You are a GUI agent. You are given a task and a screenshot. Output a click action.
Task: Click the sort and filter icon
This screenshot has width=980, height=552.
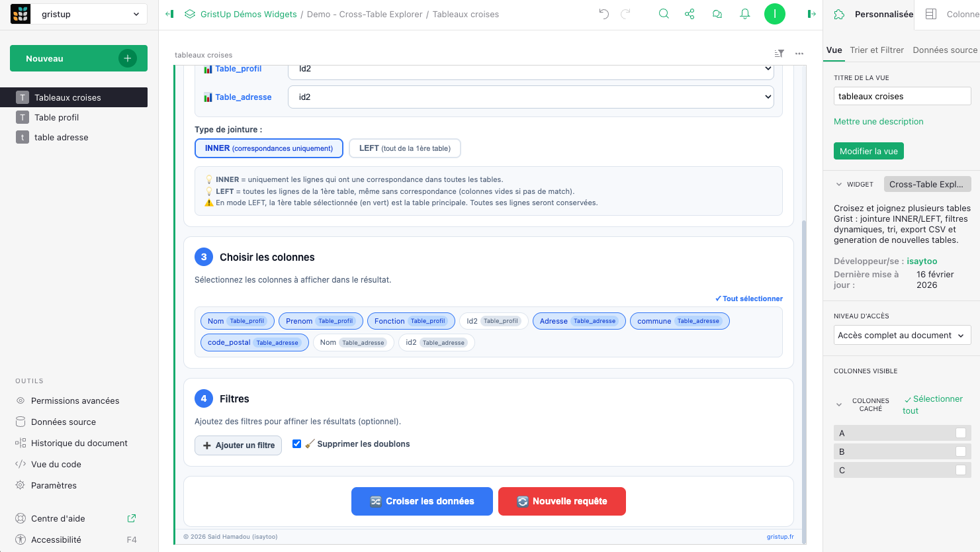[780, 54]
